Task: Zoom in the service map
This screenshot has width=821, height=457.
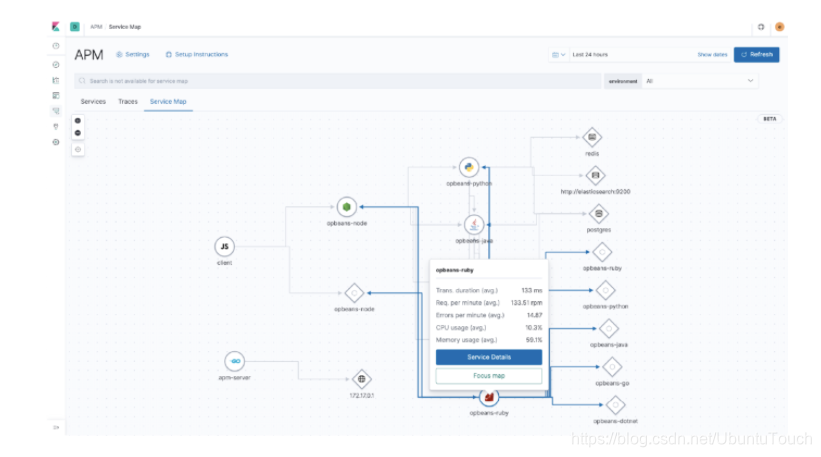Action: tap(77, 120)
